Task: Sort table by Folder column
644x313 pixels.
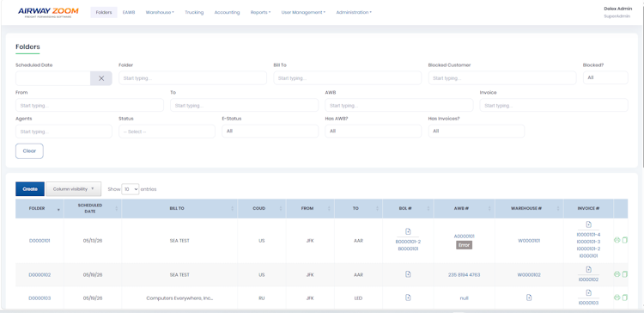Action: tap(39, 209)
